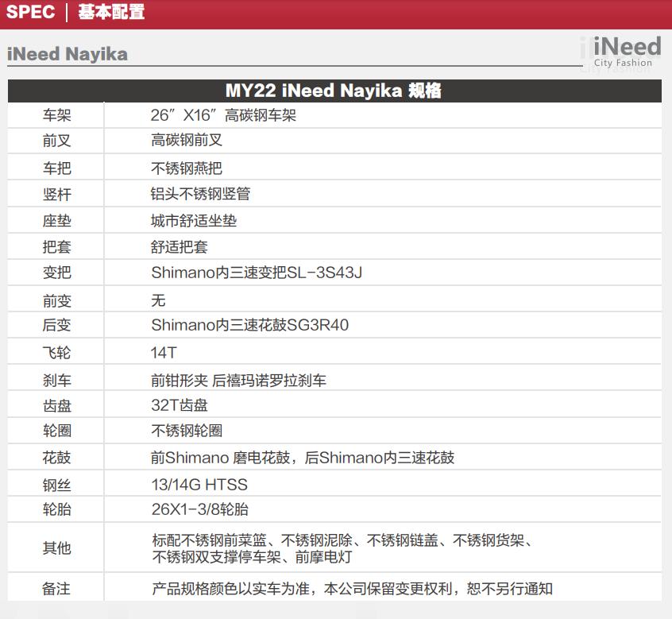Screen dimensions: 672x619
Task: Select the 备注 row label
Action: click(56, 589)
